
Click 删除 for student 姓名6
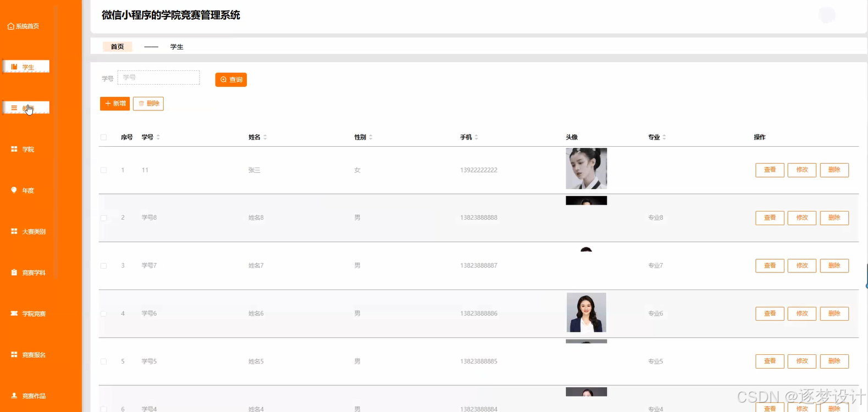click(x=834, y=313)
